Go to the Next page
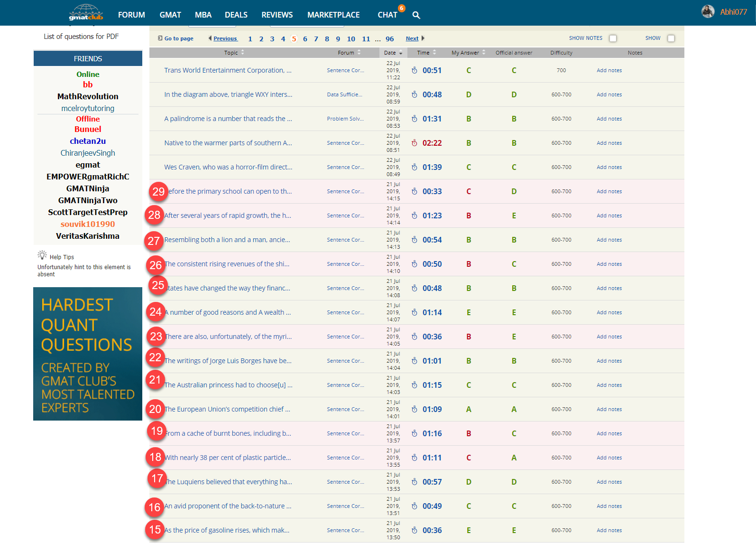The image size is (756, 553). [x=412, y=38]
